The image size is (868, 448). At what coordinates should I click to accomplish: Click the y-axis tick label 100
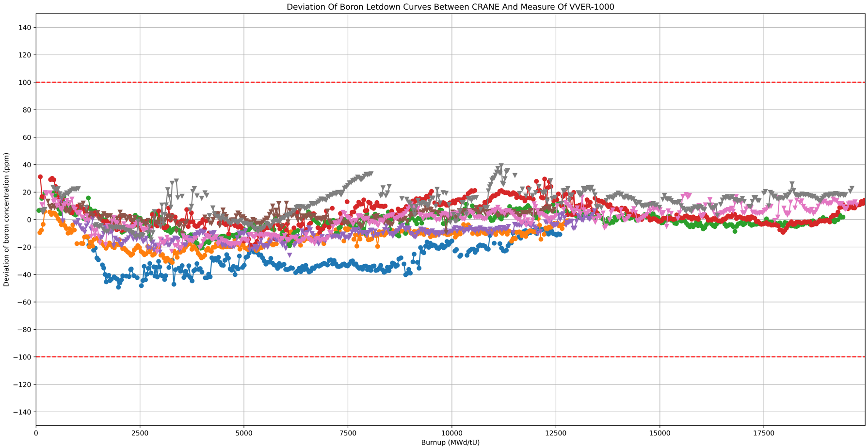(25, 82)
